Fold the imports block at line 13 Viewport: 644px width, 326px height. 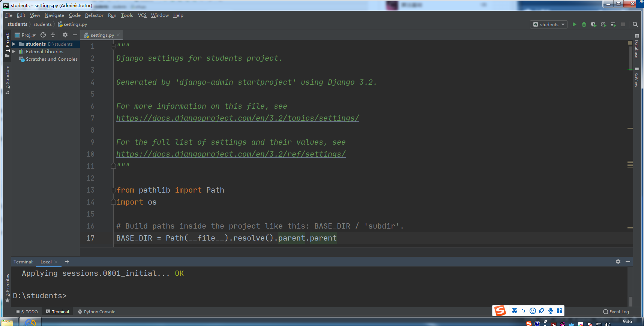(113, 190)
